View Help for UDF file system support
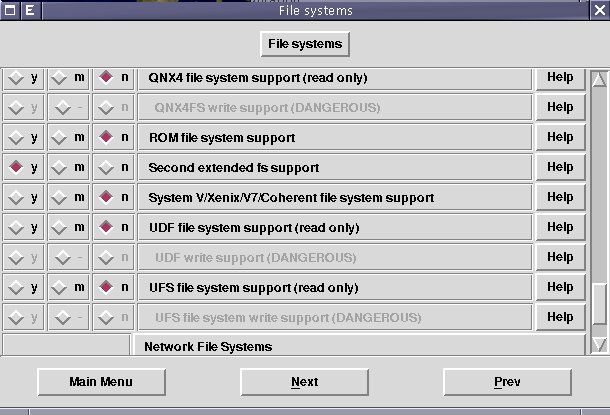The image size is (610, 415). click(x=559, y=227)
